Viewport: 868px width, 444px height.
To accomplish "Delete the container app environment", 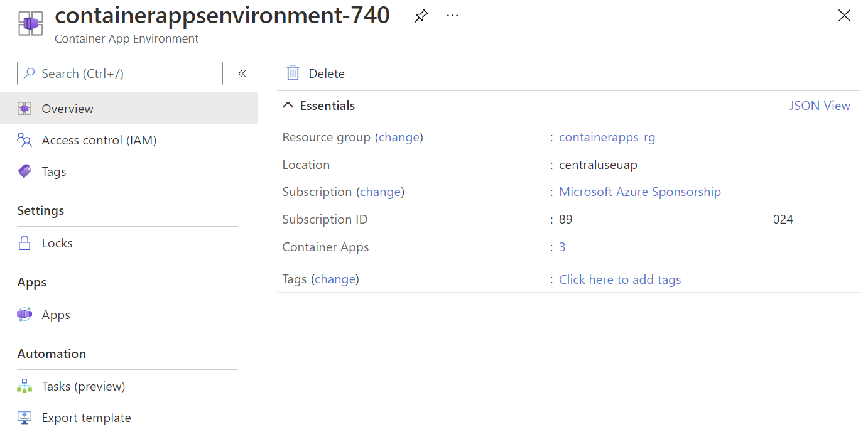I will [316, 73].
